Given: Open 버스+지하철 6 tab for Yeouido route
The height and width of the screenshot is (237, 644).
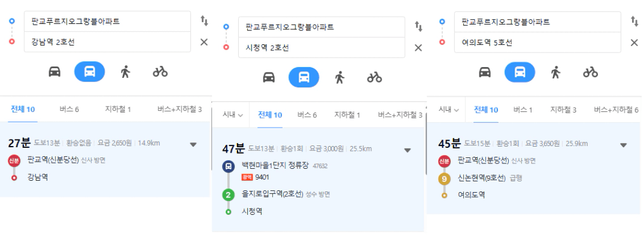Looking at the screenshot, I should 616,110.
